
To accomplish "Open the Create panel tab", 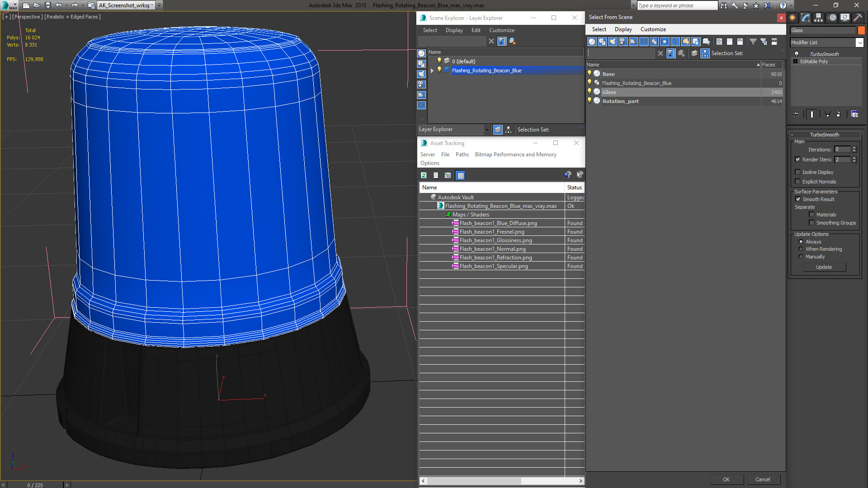I will (x=793, y=18).
